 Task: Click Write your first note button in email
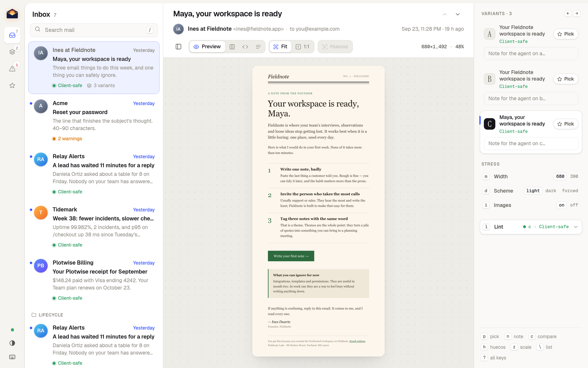coord(291,256)
